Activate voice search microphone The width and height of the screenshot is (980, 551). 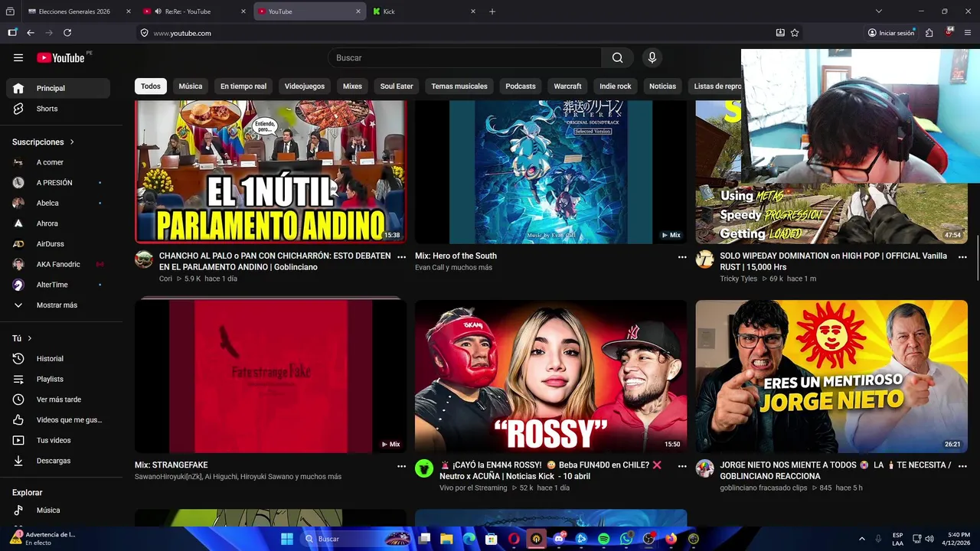tap(652, 57)
